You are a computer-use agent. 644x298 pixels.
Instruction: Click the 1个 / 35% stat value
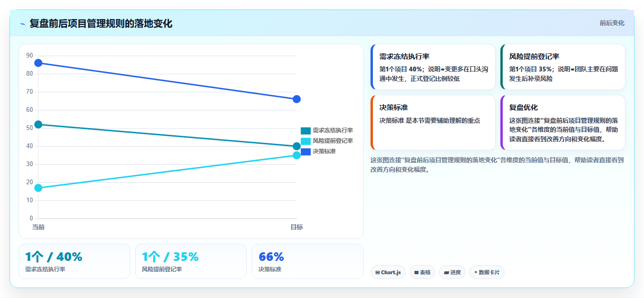pyautogui.click(x=170, y=257)
